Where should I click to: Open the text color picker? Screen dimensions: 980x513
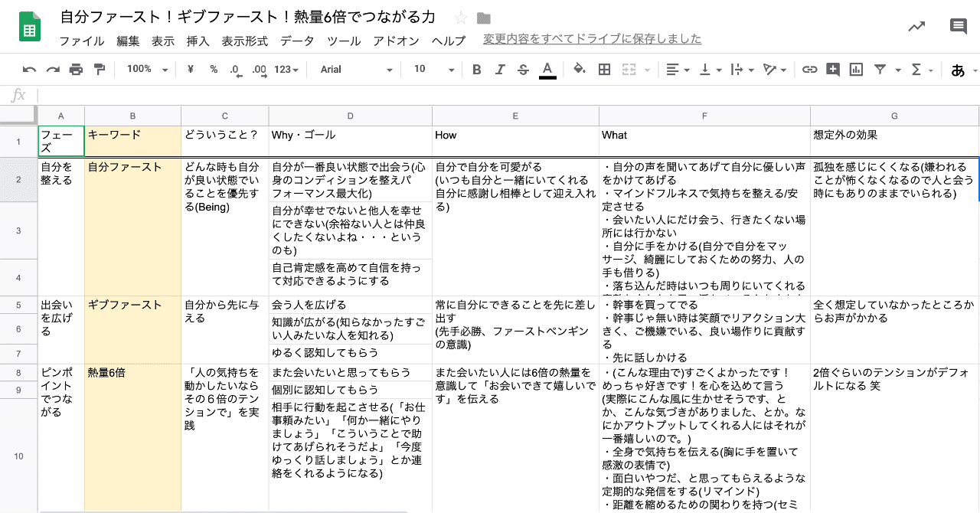[549, 70]
